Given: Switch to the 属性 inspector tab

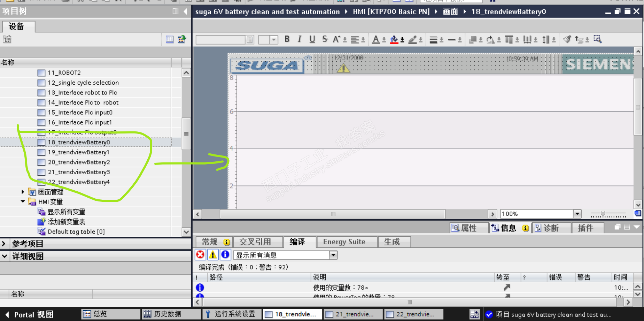Looking at the screenshot, I should [468, 228].
